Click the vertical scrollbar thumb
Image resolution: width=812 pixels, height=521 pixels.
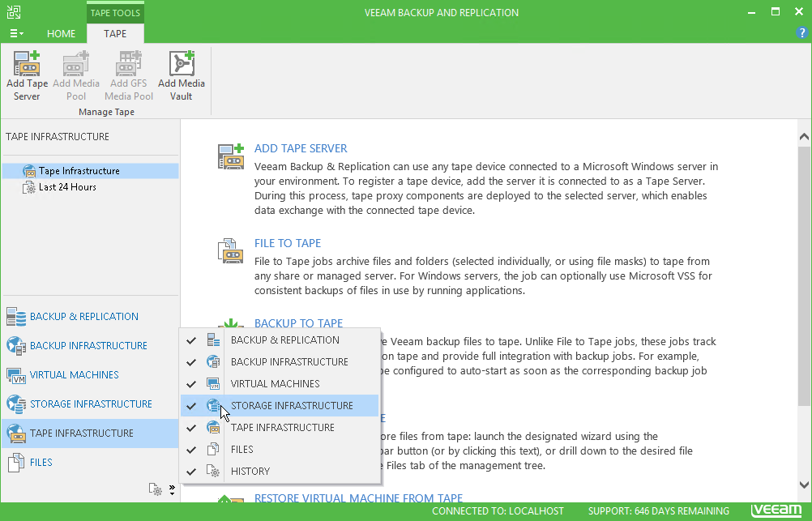pyautogui.click(x=804, y=275)
